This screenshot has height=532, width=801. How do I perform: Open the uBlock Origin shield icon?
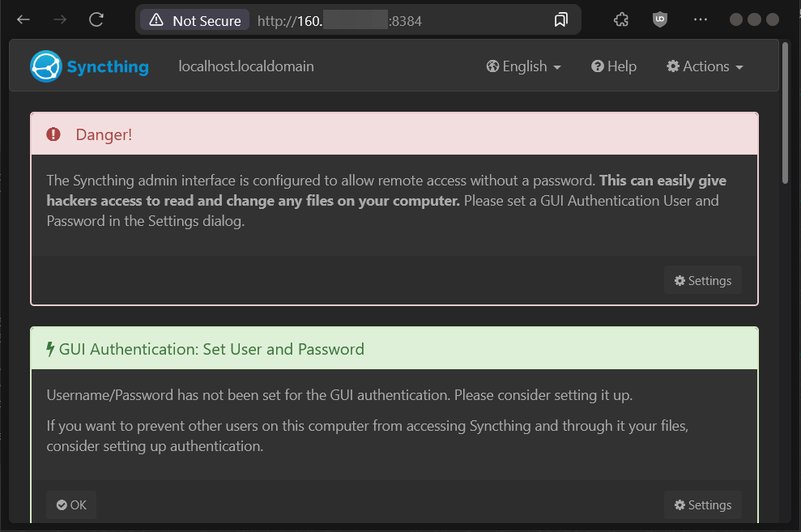[660, 20]
